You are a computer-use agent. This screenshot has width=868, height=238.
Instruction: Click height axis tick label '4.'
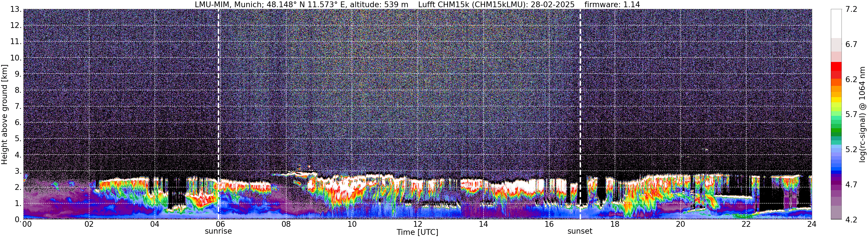point(18,155)
